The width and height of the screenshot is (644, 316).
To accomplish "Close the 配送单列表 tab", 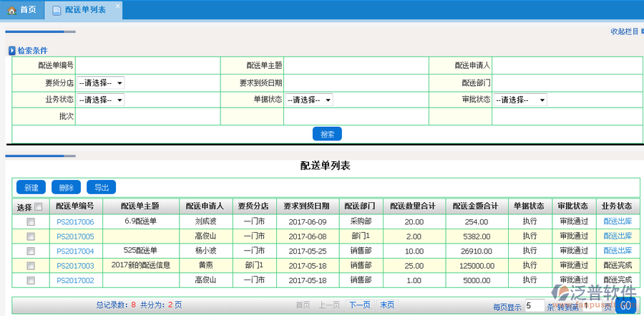I will coord(118,6).
